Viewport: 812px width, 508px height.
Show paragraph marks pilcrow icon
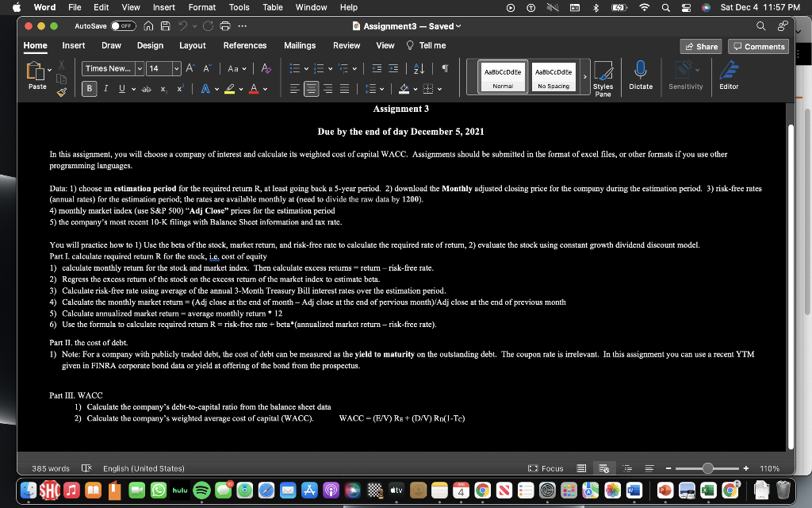tap(445, 68)
